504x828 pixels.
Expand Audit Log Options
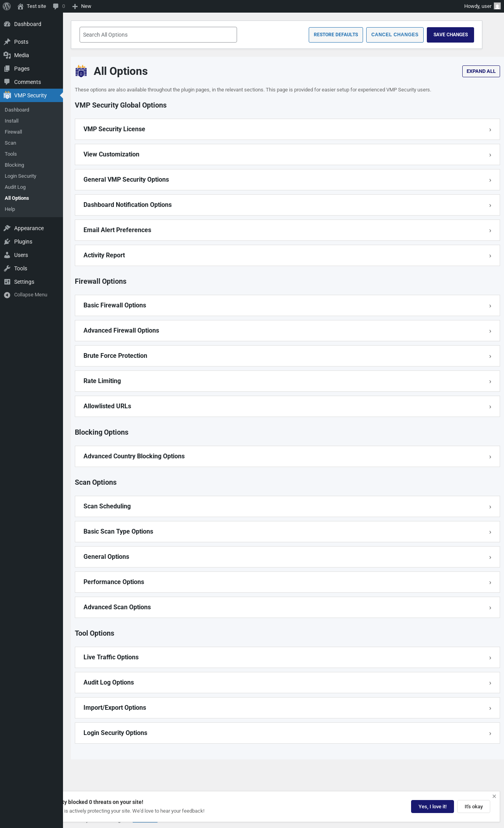click(287, 683)
